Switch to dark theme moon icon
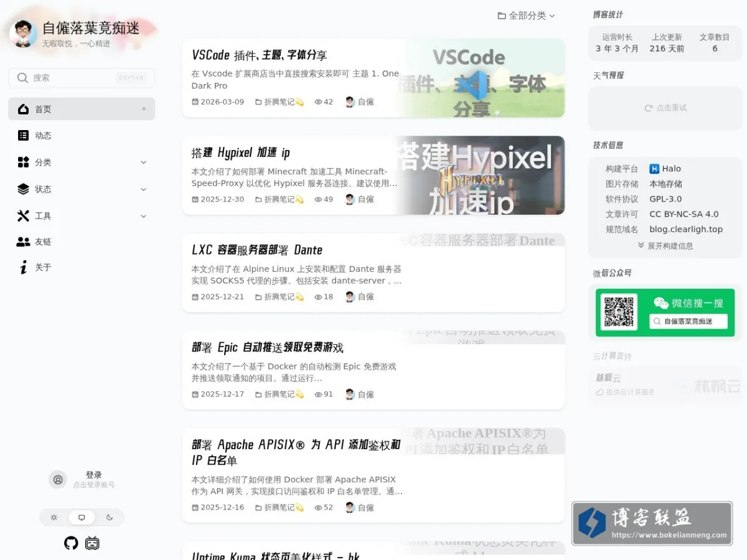This screenshot has width=747, height=560. [x=110, y=517]
